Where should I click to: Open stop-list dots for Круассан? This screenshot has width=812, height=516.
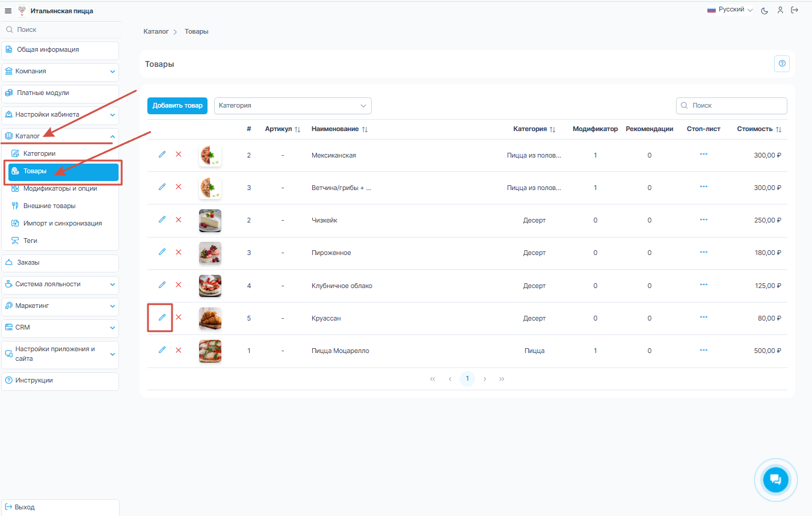point(704,317)
